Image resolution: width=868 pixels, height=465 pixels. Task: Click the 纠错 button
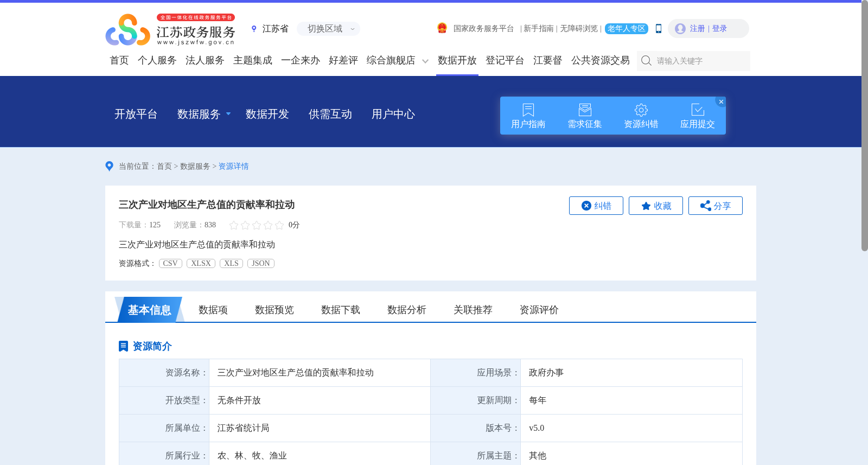tap(596, 206)
